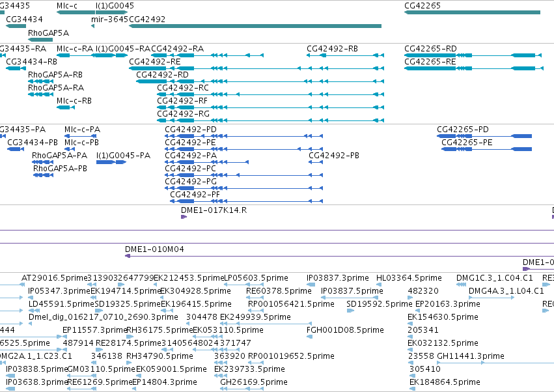
Task: Open EST EK239733.5prime
Action: point(221,376)
